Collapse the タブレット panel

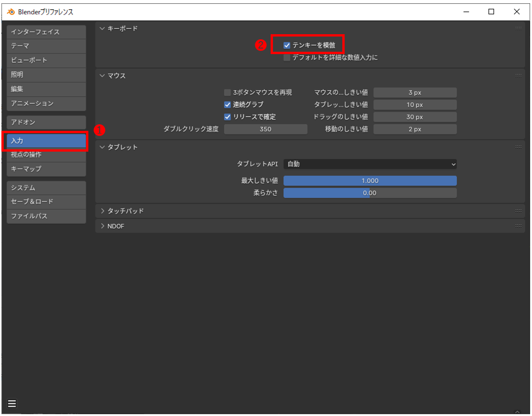[102, 147]
